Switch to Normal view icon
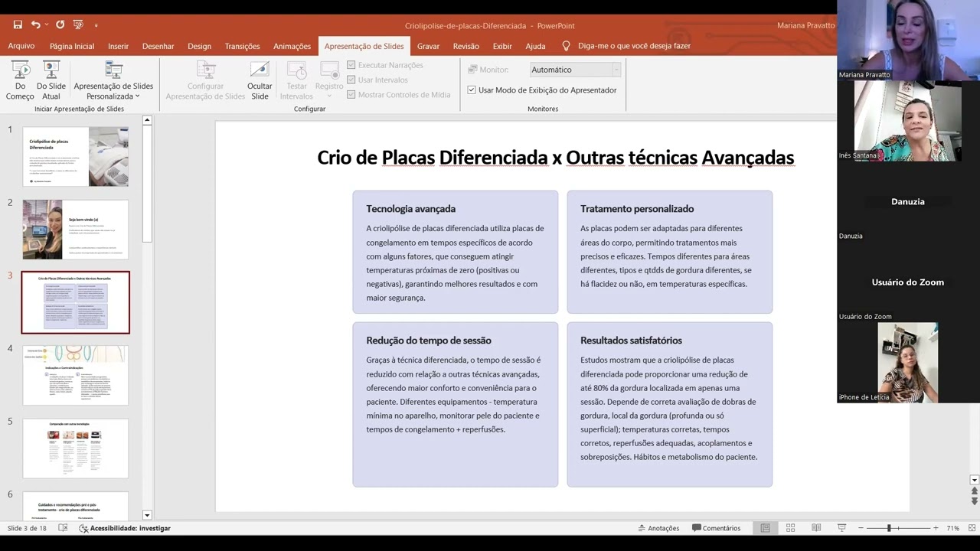 pos(765,528)
